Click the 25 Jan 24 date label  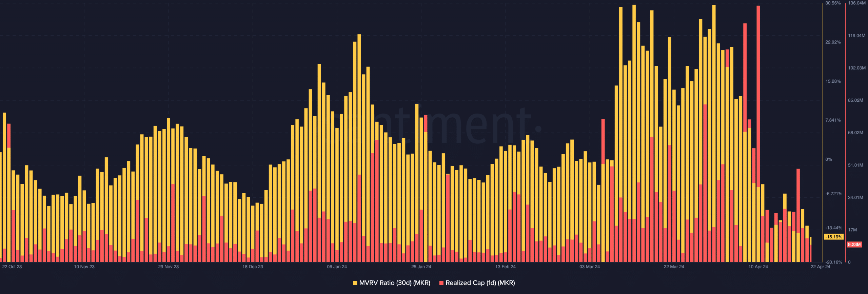[421, 267]
